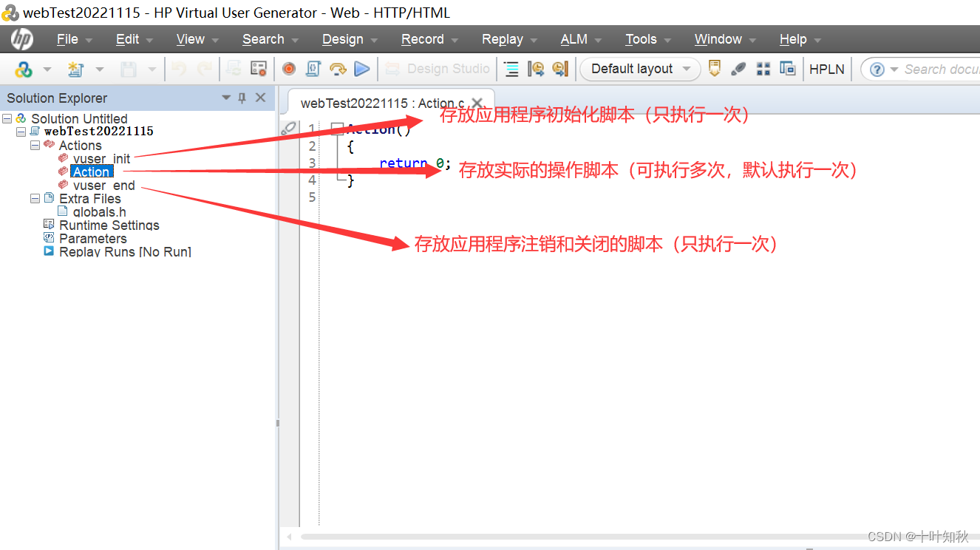Click the compile script icon beside Record

[313, 69]
